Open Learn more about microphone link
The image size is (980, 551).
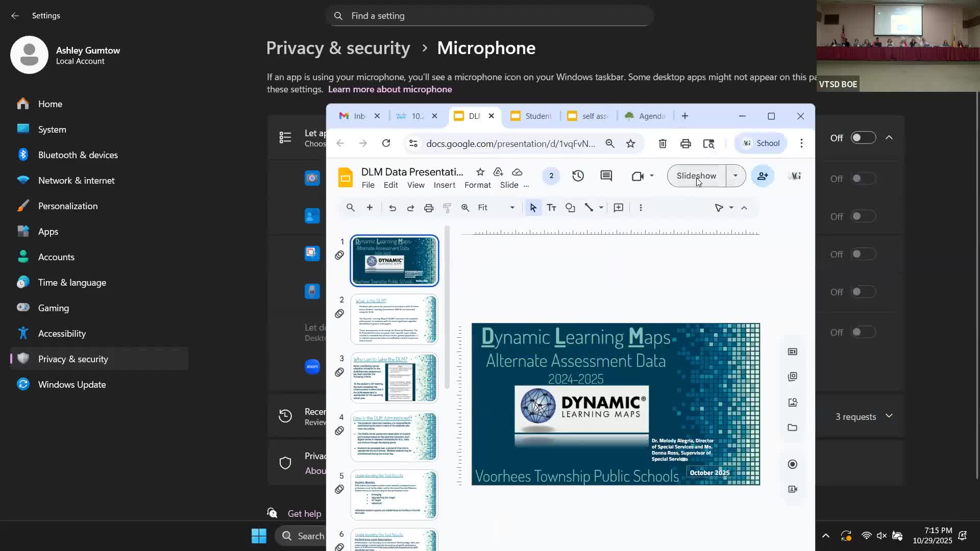(x=389, y=89)
